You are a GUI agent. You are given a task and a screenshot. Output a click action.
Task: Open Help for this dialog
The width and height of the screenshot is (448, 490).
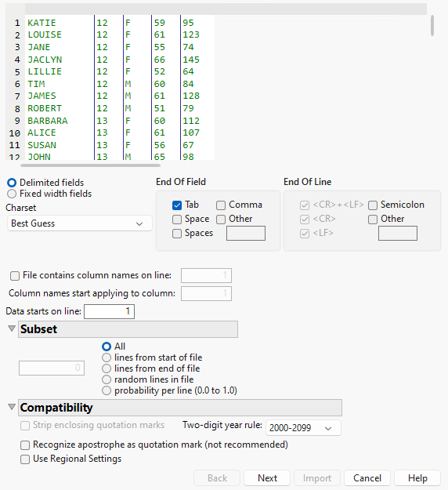(417, 478)
